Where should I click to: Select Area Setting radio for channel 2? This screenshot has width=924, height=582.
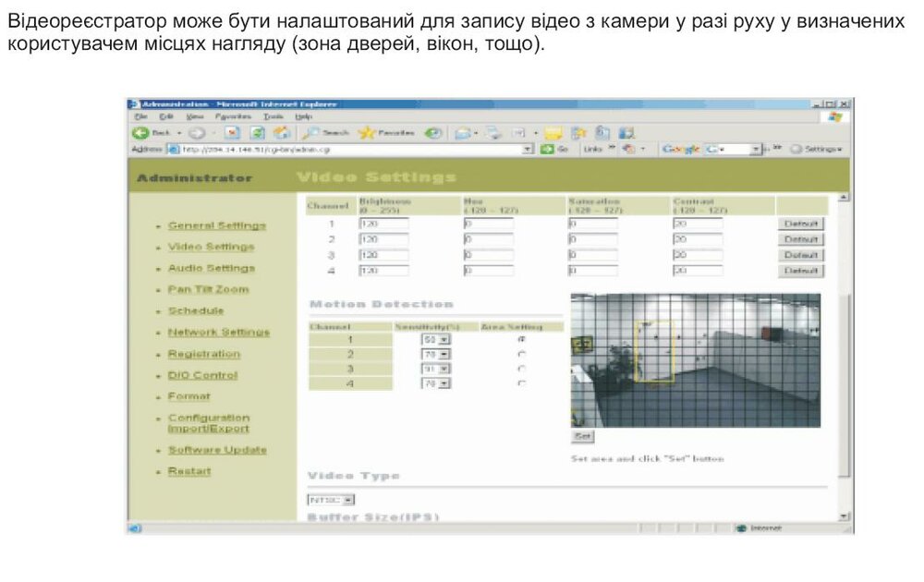[x=522, y=354]
